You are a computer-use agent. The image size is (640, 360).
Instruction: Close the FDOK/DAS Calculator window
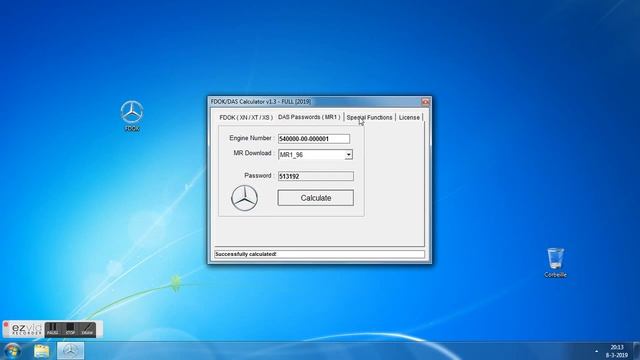click(x=425, y=102)
